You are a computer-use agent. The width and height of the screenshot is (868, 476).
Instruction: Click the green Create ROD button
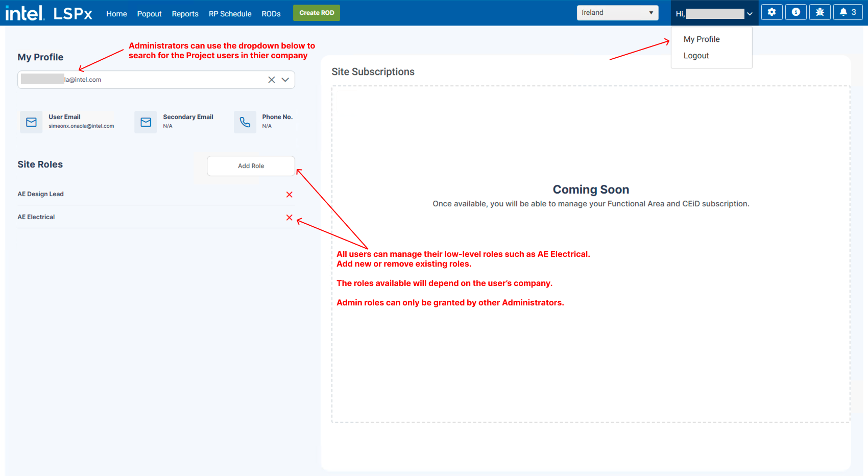click(x=317, y=13)
